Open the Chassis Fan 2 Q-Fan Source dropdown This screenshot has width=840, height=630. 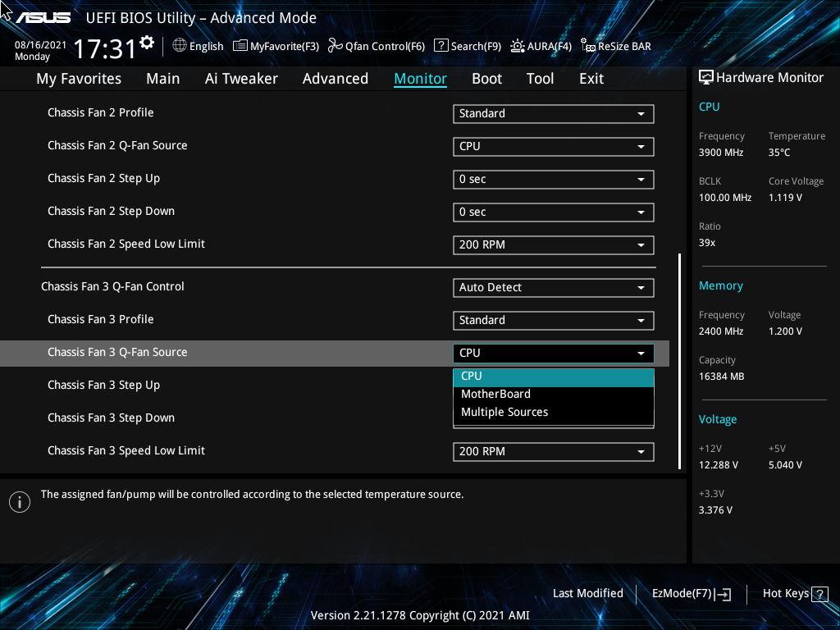(x=554, y=146)
